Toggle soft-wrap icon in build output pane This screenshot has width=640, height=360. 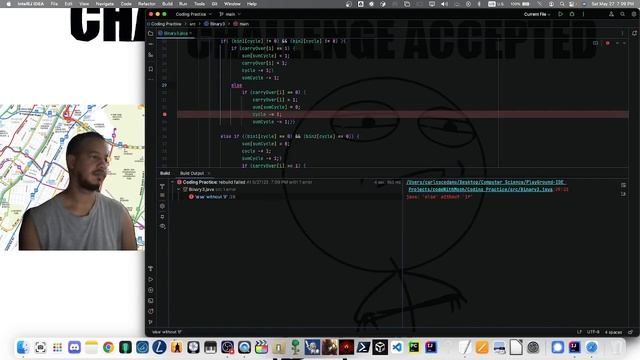[x=623, y=185]
